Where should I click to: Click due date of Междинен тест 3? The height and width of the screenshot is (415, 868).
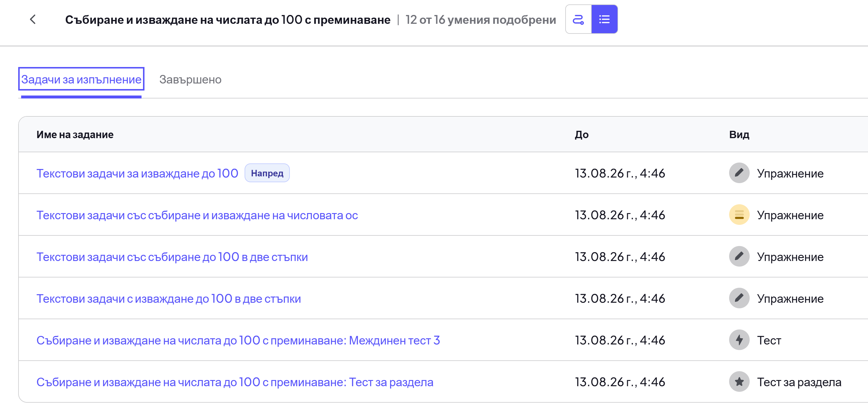620,340
